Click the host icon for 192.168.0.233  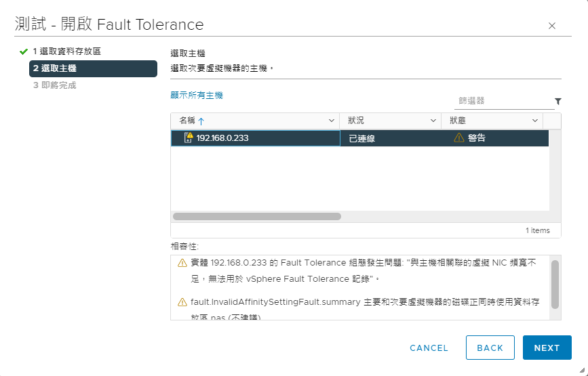[189, 138]
